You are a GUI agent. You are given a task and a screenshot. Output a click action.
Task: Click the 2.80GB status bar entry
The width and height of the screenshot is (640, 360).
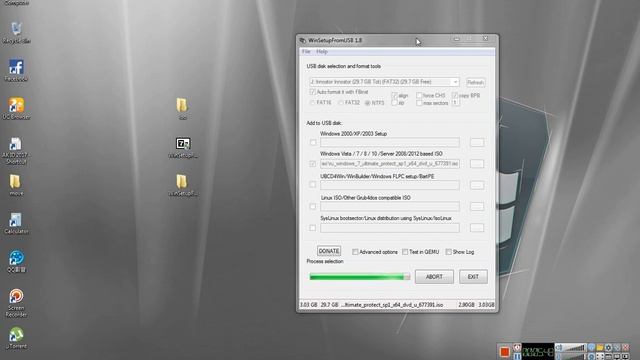(x=466, y=305)
